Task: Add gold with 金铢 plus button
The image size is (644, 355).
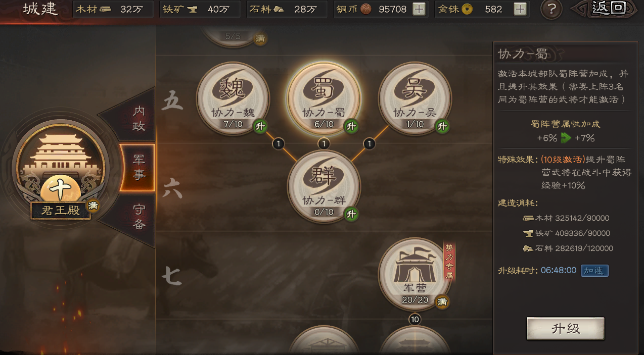Action: (x=520, y=9)
